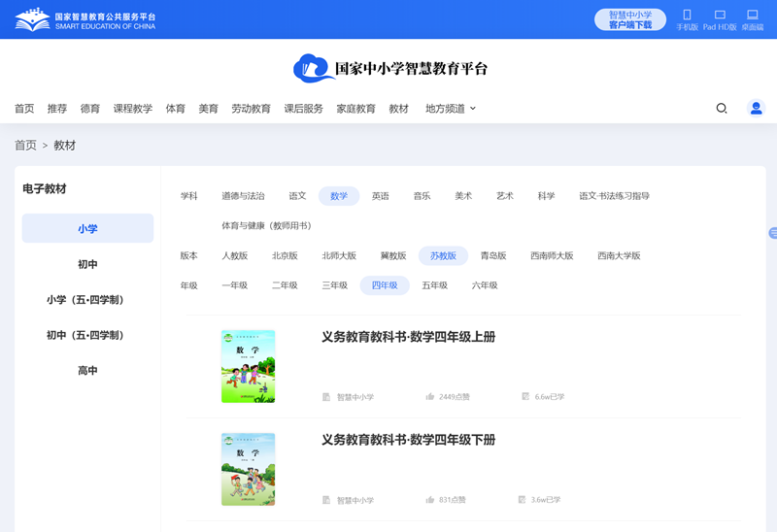Open the 劳动教育 navigation item

(252, 109)
